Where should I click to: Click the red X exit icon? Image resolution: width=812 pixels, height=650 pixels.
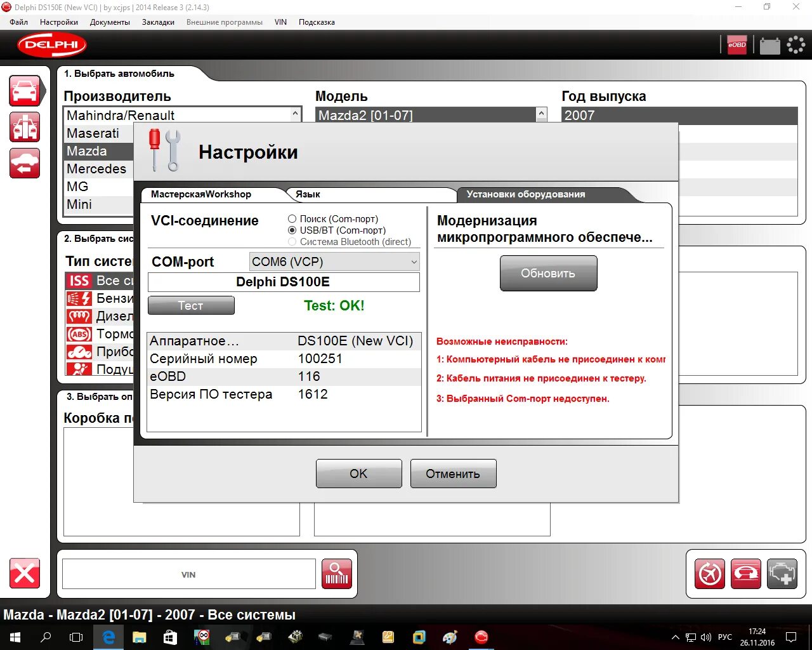(x=25, y=573)
